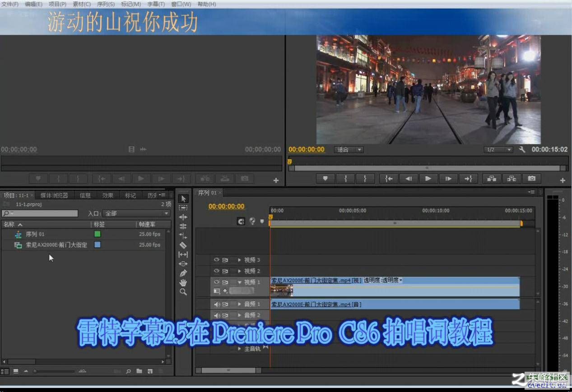572x392 pixels.
Task: Switch to the 信息 tab
Action: point(85,195)
